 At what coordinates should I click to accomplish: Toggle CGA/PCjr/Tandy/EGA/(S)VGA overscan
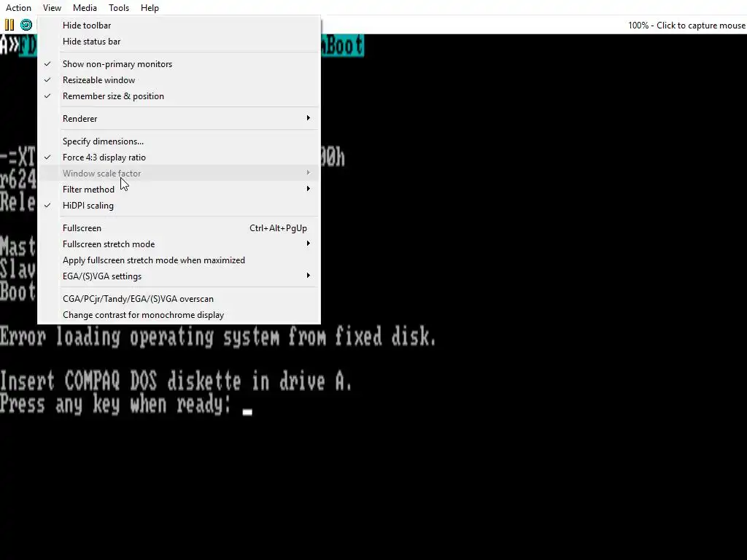[x=179, y=298]
